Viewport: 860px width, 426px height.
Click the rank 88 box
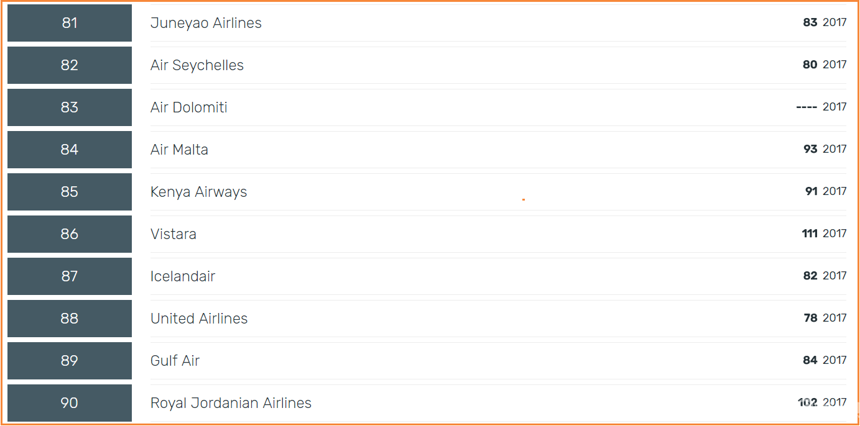click(x=70, y=319)
